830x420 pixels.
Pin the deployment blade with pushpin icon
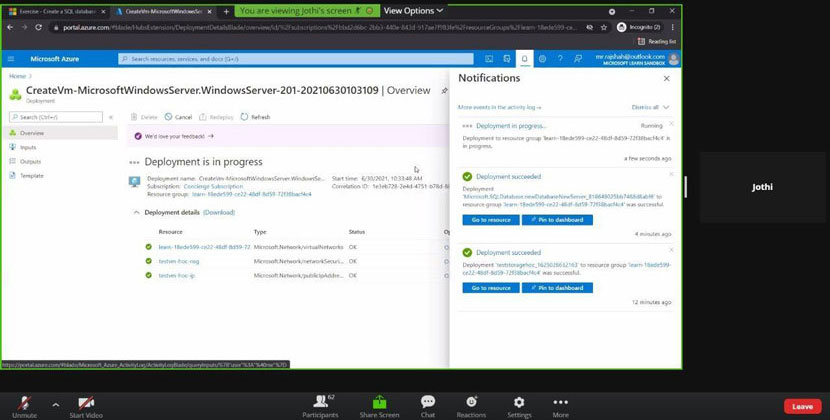[444, 91]
